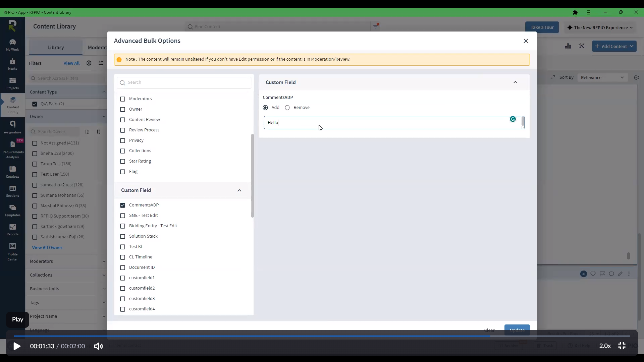Open the Sort By Relevance dropdown
This screenshot has height=362, width=644.
pos(602,77)
